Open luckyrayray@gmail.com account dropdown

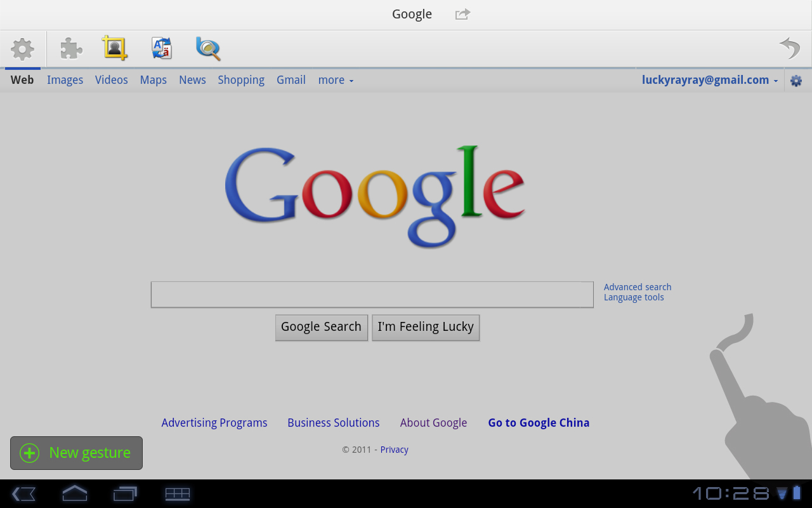coord(710,80)
